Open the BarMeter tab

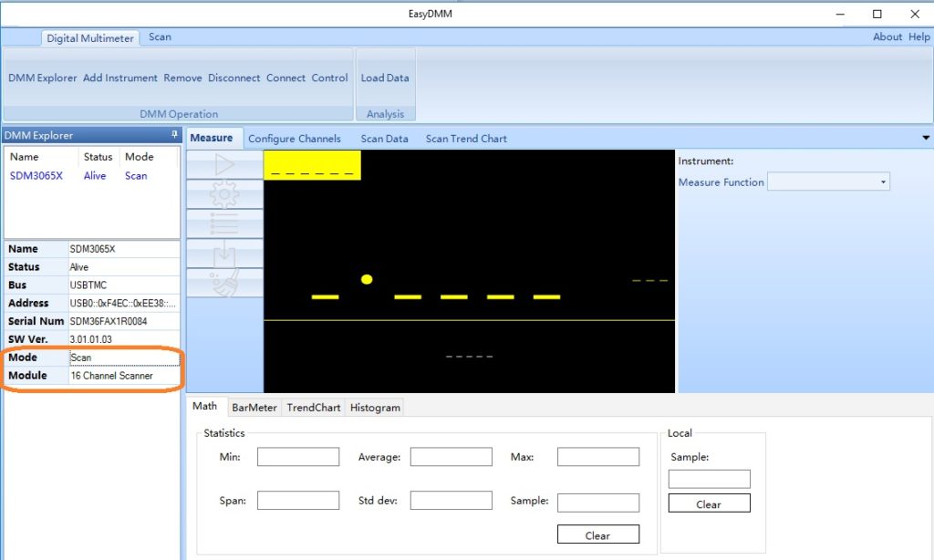tap(254, 408)
